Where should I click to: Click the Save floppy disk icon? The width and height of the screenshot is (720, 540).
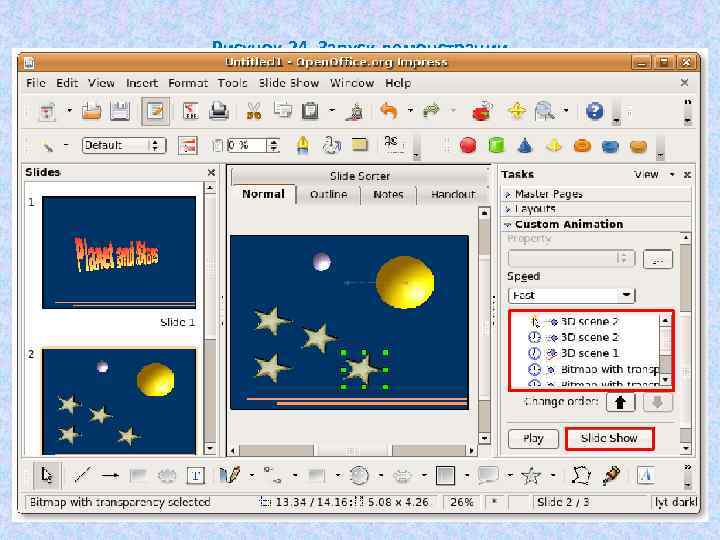(120, 111)
